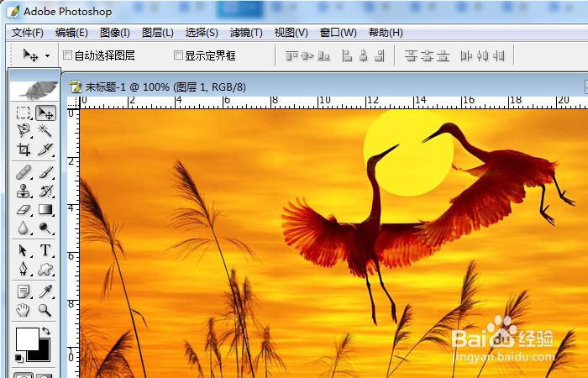Select the Slice tool
Image resolution: width=588 pixels, height=378 pixels.
pyautogui.click(x=45, y=150)
